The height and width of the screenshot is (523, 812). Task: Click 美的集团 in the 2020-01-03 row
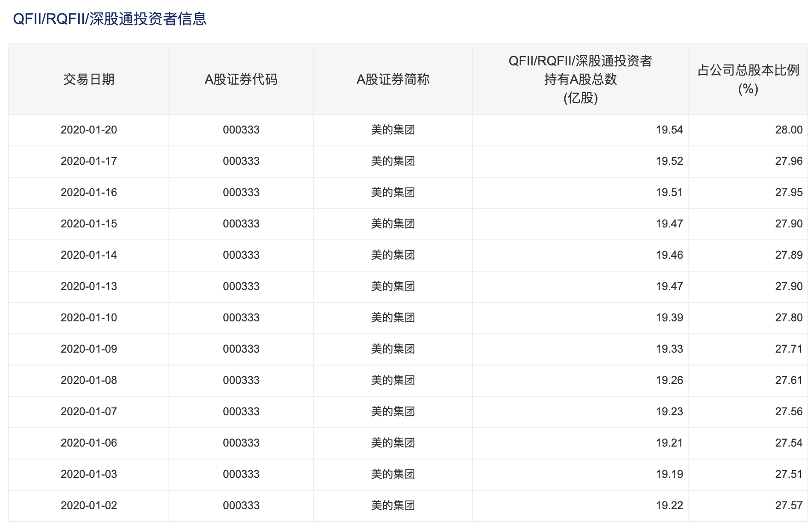pyautogui.click(x=393, y=474)
